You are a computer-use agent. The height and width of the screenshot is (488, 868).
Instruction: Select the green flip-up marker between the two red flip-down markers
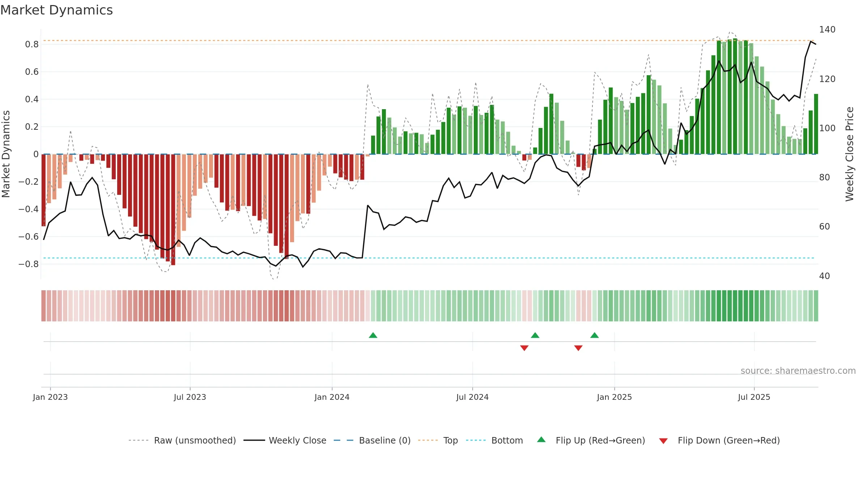535,335
